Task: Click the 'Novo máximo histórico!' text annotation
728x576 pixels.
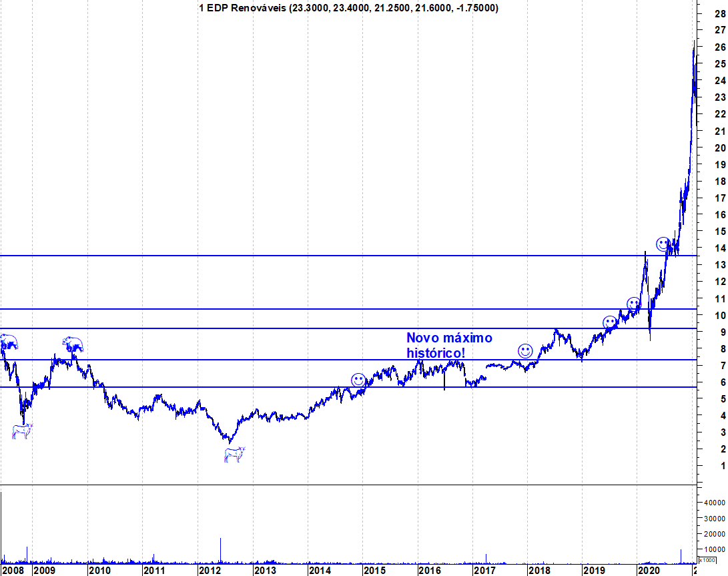Action: click(449, 345)
